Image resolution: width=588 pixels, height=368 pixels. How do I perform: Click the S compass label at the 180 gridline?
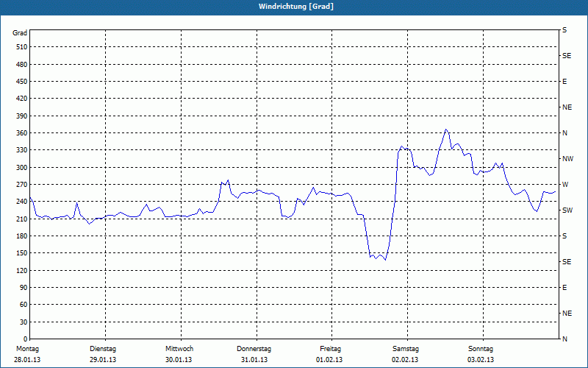[564, 236]
